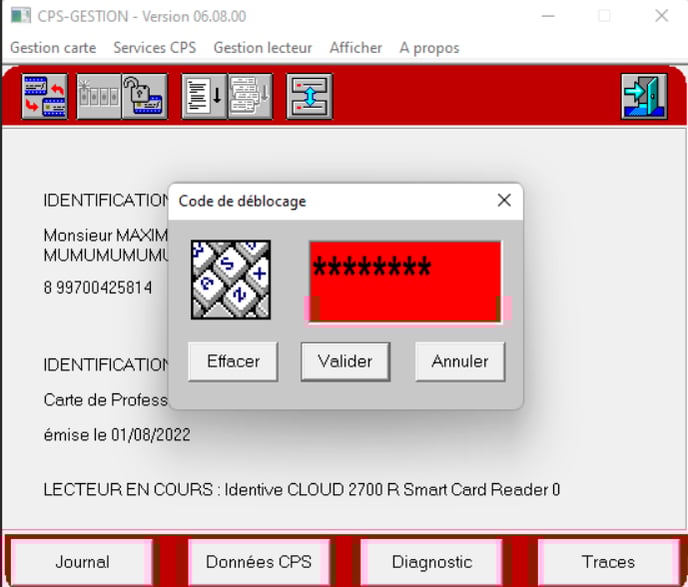Open the Gestion carte menu
The width and height of the screenshot is (688, 587).
53,47
